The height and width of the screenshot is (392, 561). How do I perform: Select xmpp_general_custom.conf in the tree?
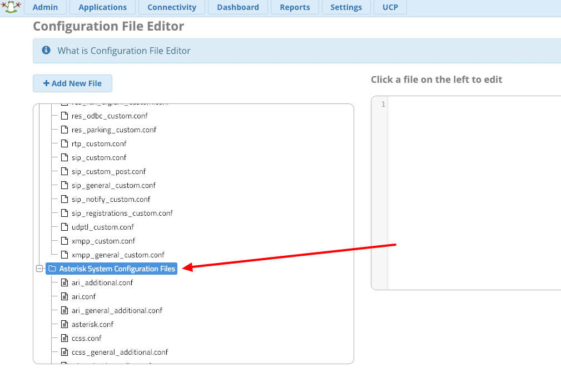click(118, 255)
